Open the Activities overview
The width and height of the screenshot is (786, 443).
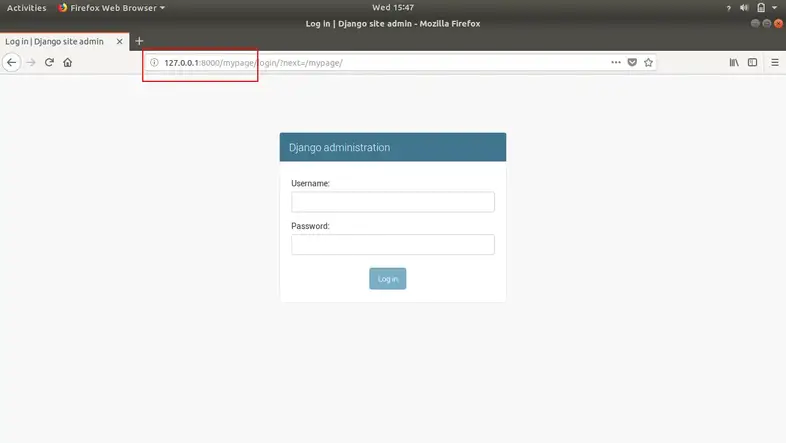[x=27, y=8]
